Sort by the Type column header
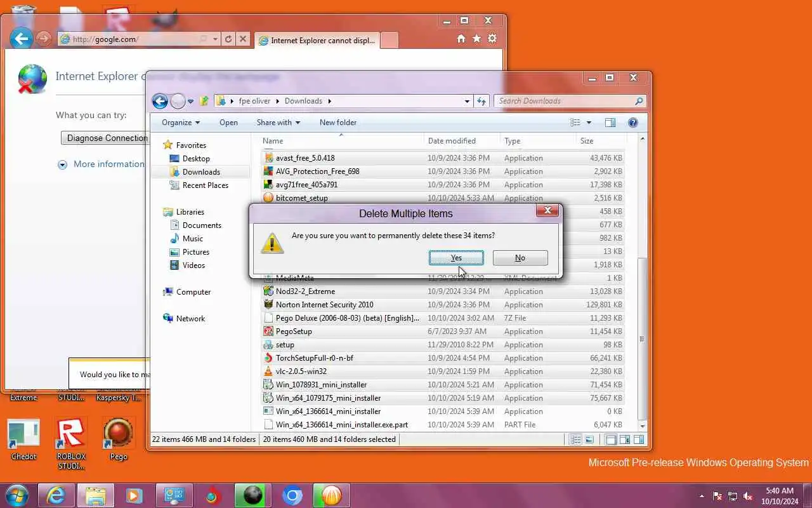812x508 pixels. click(x=538, y=141)
